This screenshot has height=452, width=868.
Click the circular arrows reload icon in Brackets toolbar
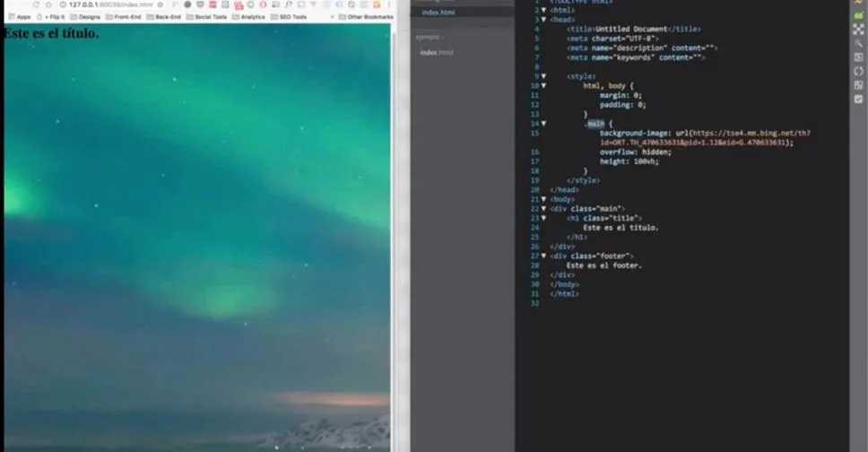(859, 71)
